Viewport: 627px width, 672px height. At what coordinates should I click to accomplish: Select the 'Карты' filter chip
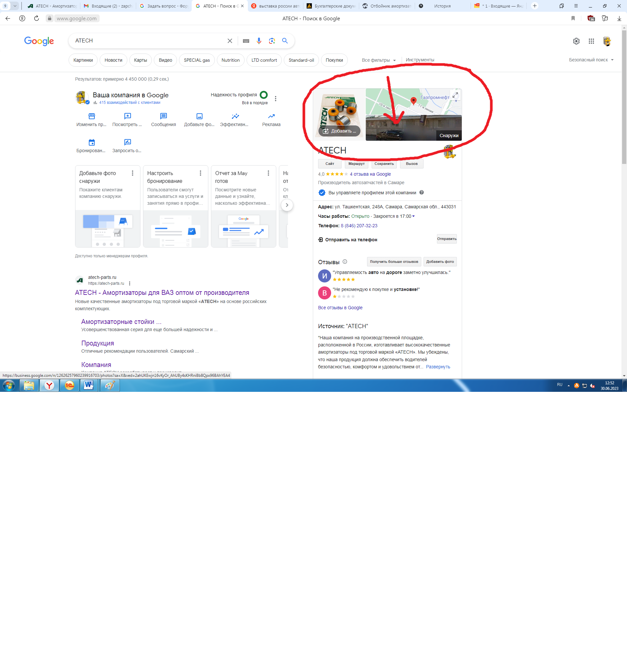pyautogui.click(x=140, y=60)
